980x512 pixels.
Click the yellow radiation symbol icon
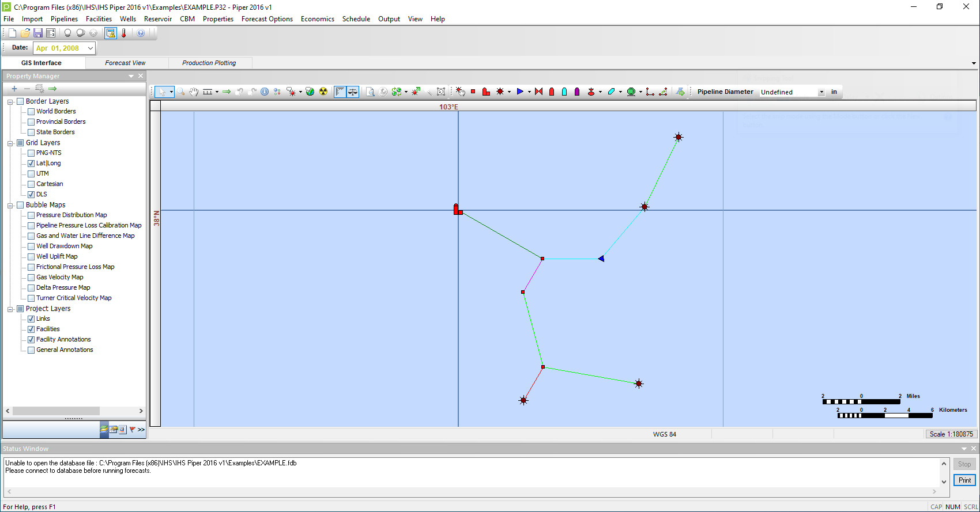(x=323, y=92)
